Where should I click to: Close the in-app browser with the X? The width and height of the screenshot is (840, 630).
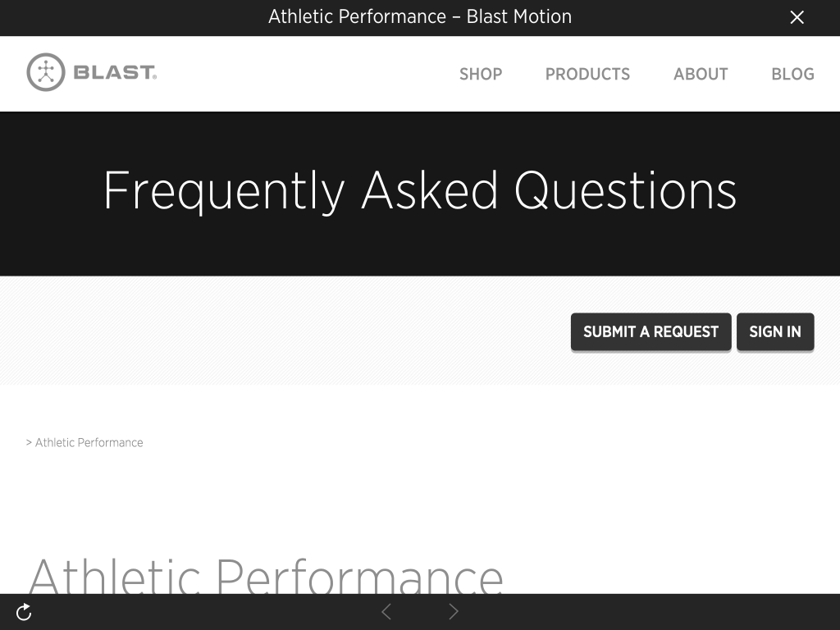[797, 17]
